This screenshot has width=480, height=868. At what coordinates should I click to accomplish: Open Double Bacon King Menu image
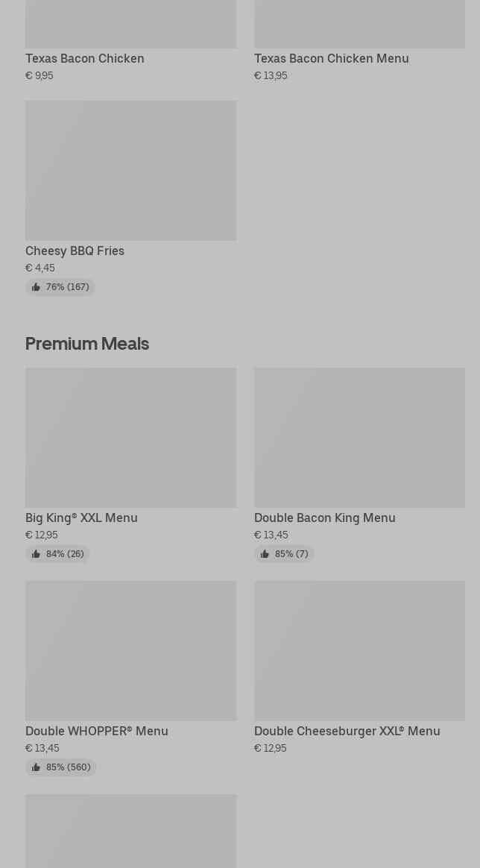click(359, 438)
